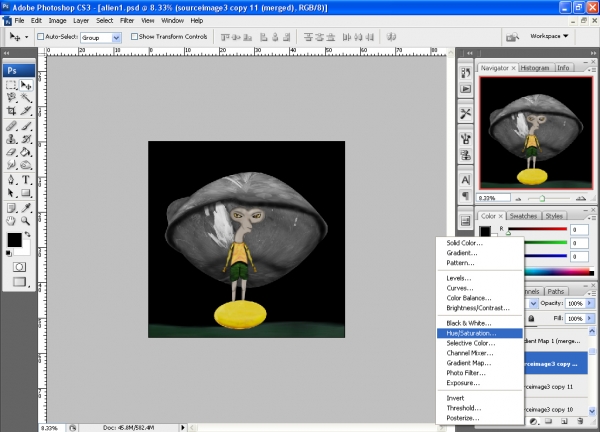Toggle the Lock all padlock in Layers

click(531, 318)
